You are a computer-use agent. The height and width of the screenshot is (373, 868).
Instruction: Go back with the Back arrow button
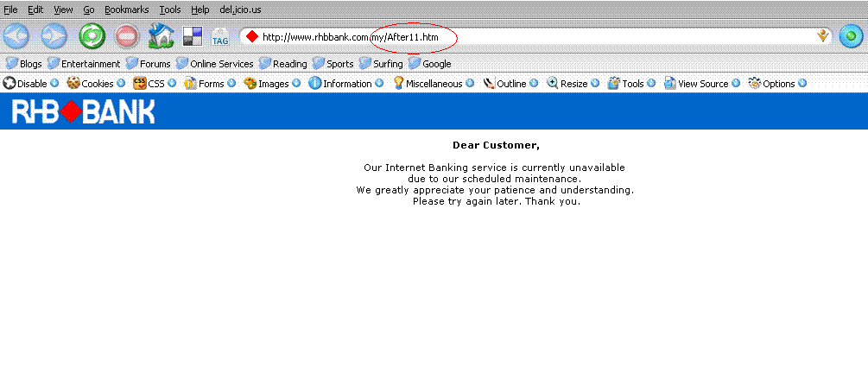click(16, 36)
